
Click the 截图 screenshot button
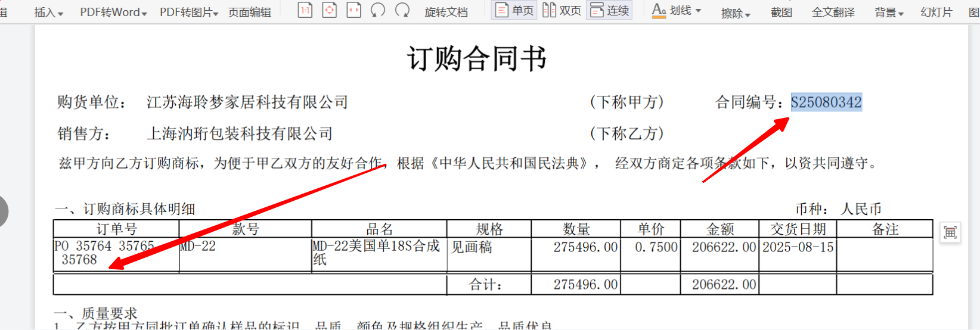pos(781,13)
